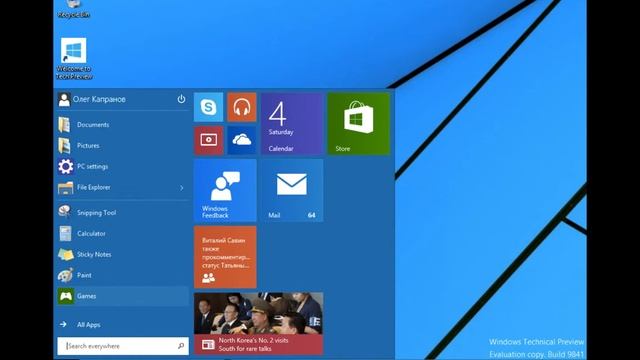Viewport: 640px width, 360px height.
Task: Click the news headline text on tile
Action: [x=253, y=344]
